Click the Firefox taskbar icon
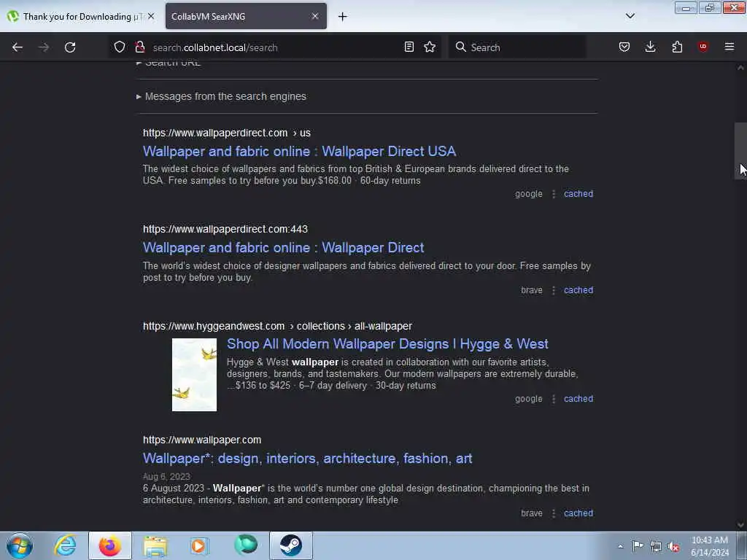The height and width of the screenshot is (560, 747). click(x=110, y=545)
